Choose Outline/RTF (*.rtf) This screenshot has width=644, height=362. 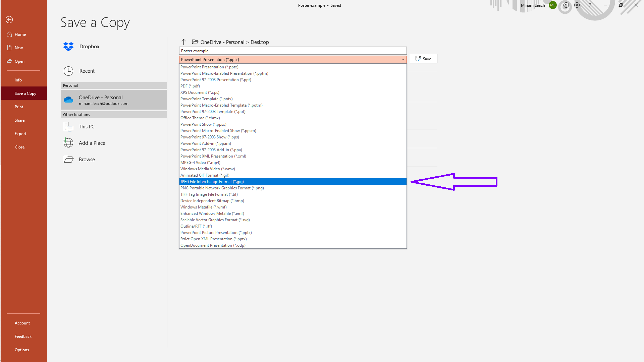click(293, 226)
